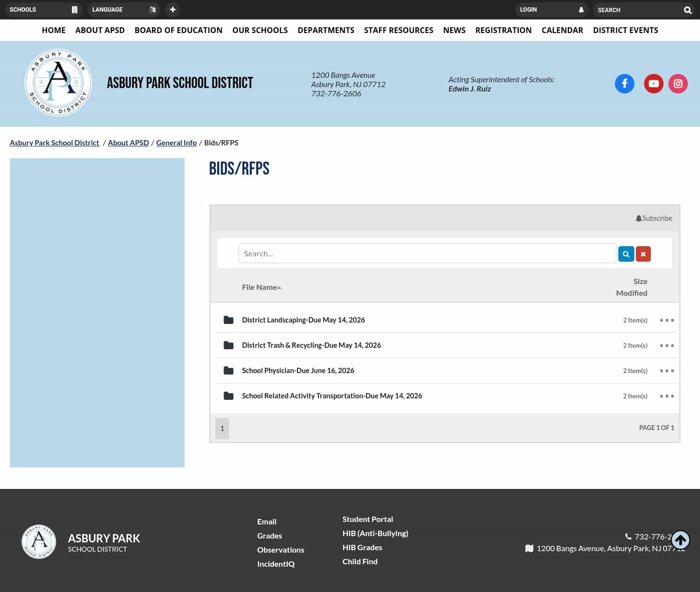Click the LOGIN button in top bar

pyautogui.click(x=552, y=10)
